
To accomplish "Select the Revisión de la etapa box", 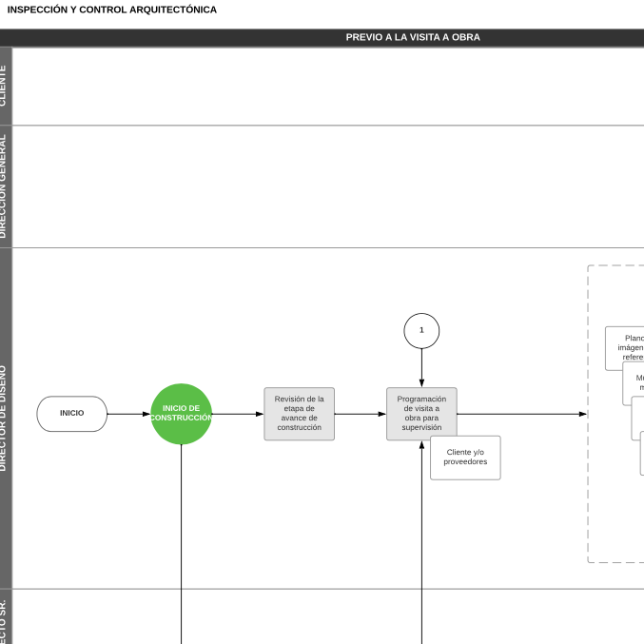I will tap(300, 414).
